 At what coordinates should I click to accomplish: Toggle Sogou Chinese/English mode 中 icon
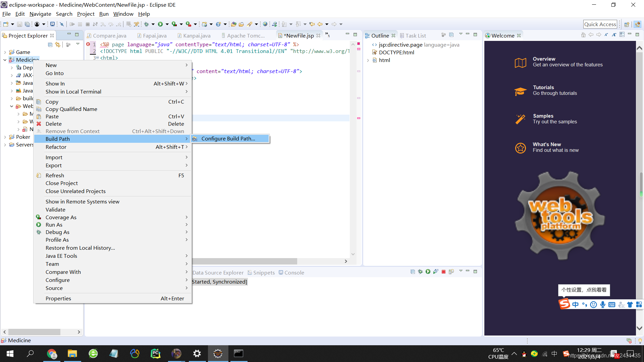tap(575, 304)
